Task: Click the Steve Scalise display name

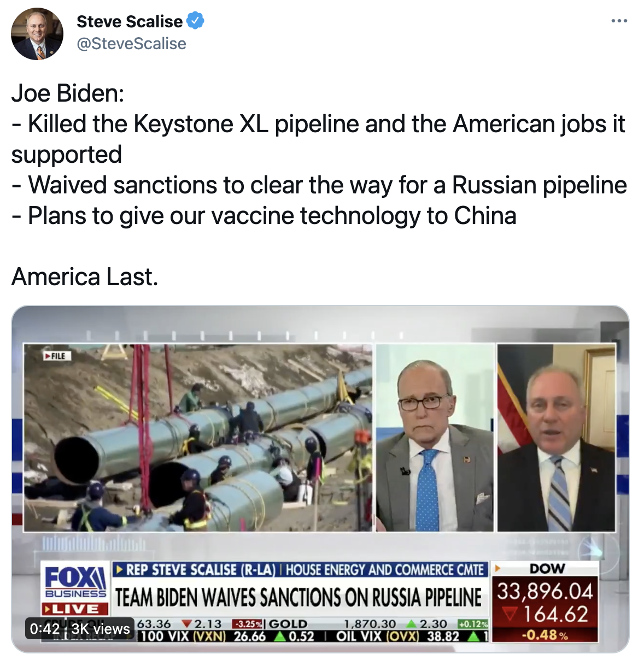Action: (x=130, y=21)
